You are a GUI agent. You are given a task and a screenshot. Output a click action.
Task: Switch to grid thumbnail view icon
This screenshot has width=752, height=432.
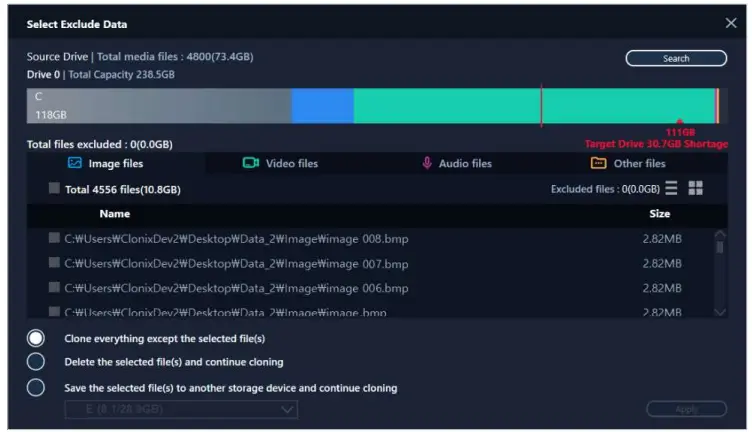point(695,188)
